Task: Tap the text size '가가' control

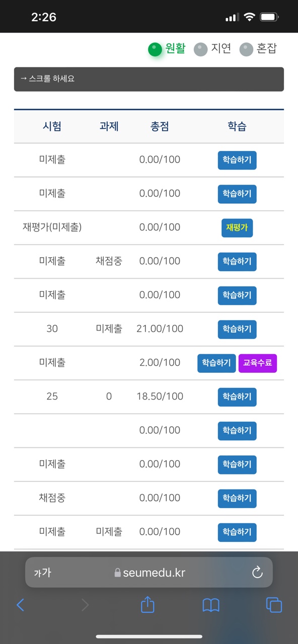Action: coord(42,572)
